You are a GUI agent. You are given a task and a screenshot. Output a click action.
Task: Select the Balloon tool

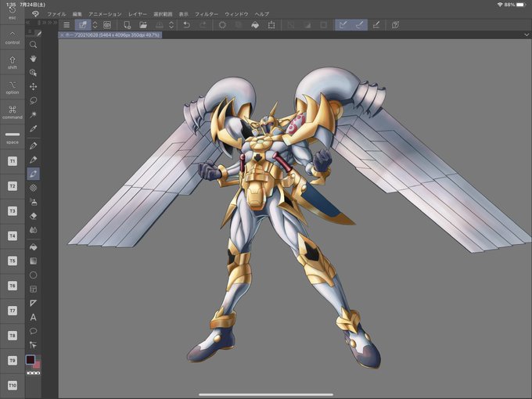click(x=33, y=331)
